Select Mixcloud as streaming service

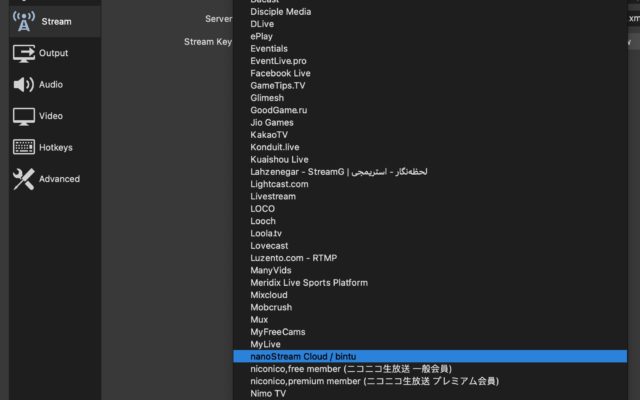pos(269,295)
